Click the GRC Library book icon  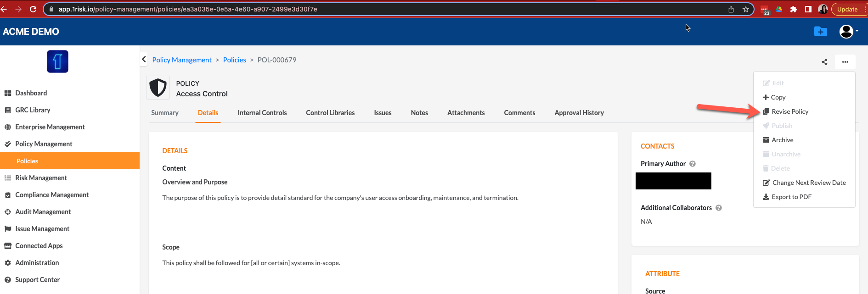point(8,110)
